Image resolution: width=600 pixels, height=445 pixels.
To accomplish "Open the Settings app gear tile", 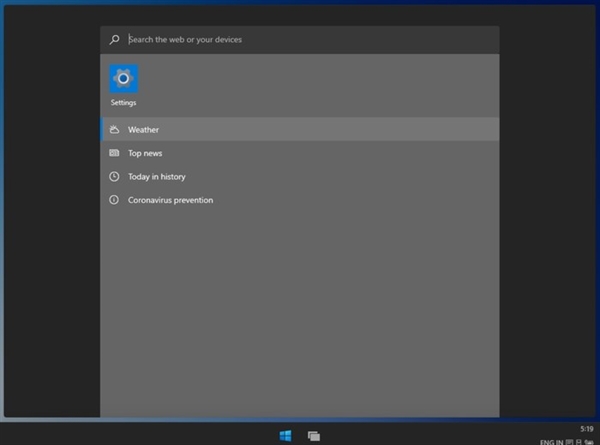I will pos(124,79).
